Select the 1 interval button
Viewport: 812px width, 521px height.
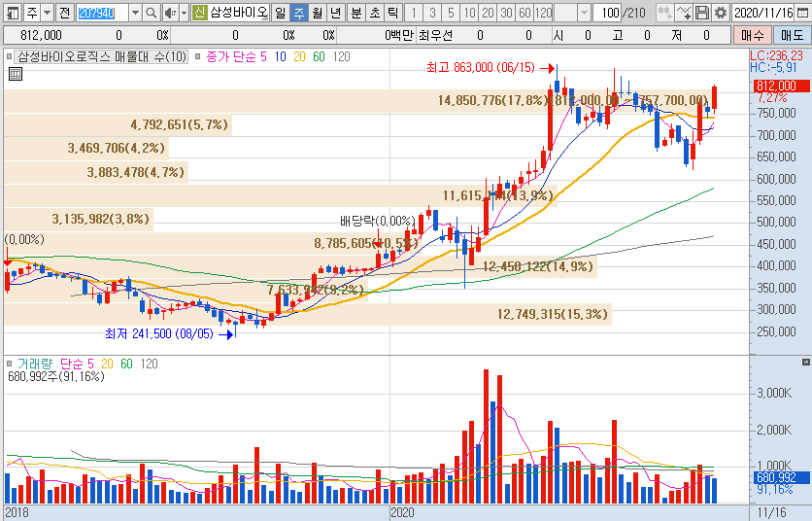[414, 13]
